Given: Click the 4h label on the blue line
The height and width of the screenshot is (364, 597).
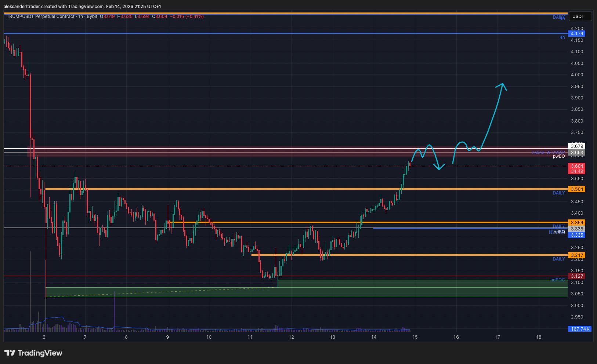Looking at the screenshot, I should (562, 37).
